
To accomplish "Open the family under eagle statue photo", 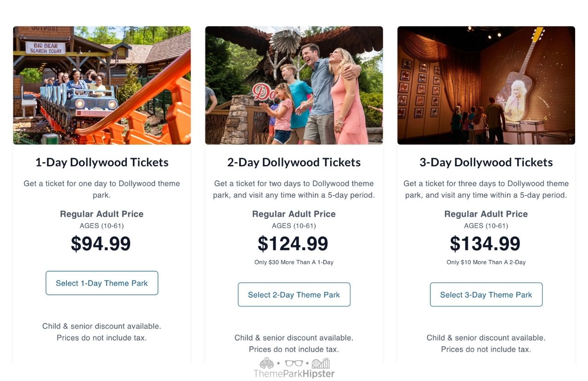I will click(x=294, y=85).
